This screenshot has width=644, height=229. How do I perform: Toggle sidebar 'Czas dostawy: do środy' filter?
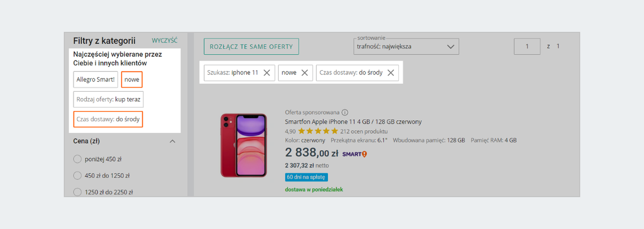108,119
